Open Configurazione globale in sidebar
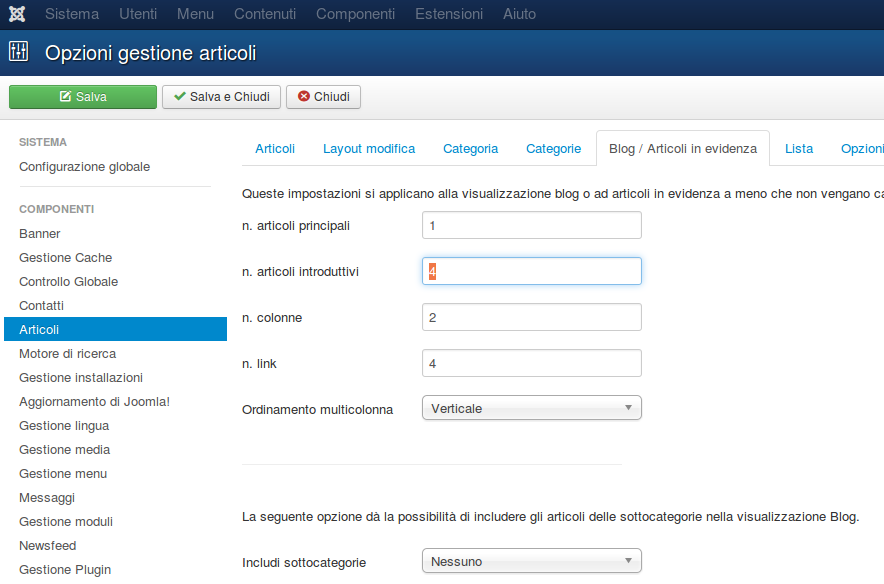Viewport: 884px width, 584px height. click(84, 167)
